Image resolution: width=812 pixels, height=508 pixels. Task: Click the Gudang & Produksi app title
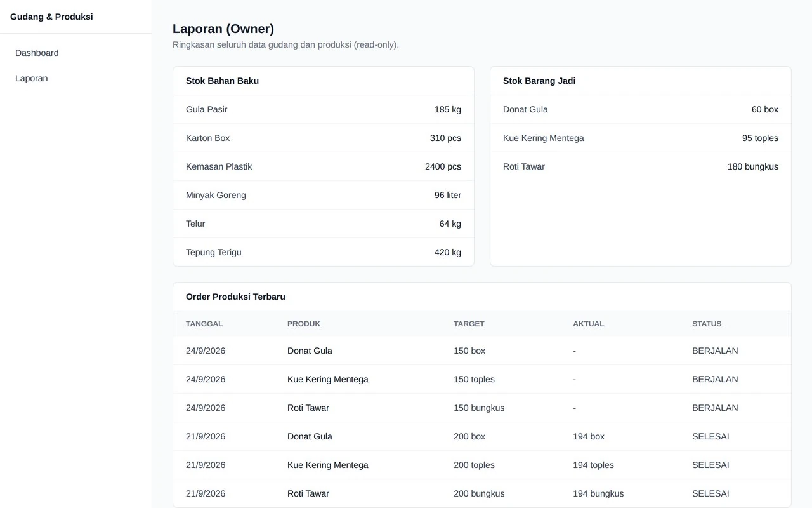coord(51,17)
